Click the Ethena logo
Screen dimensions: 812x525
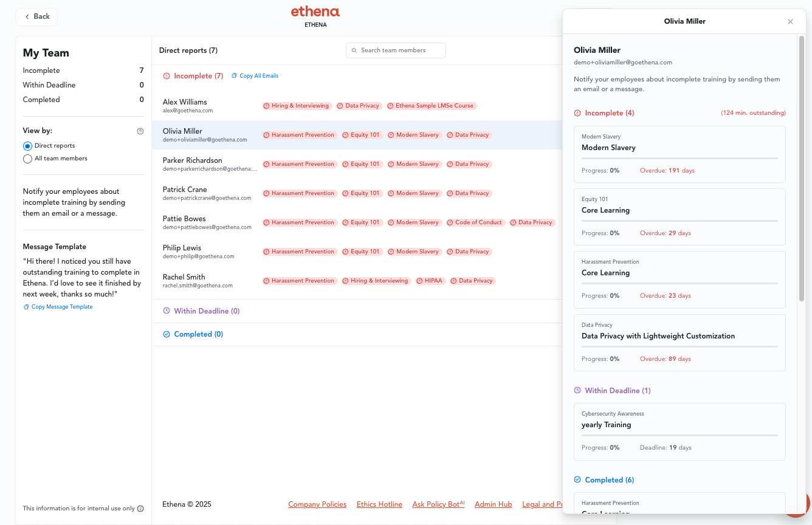pos(315,12)
